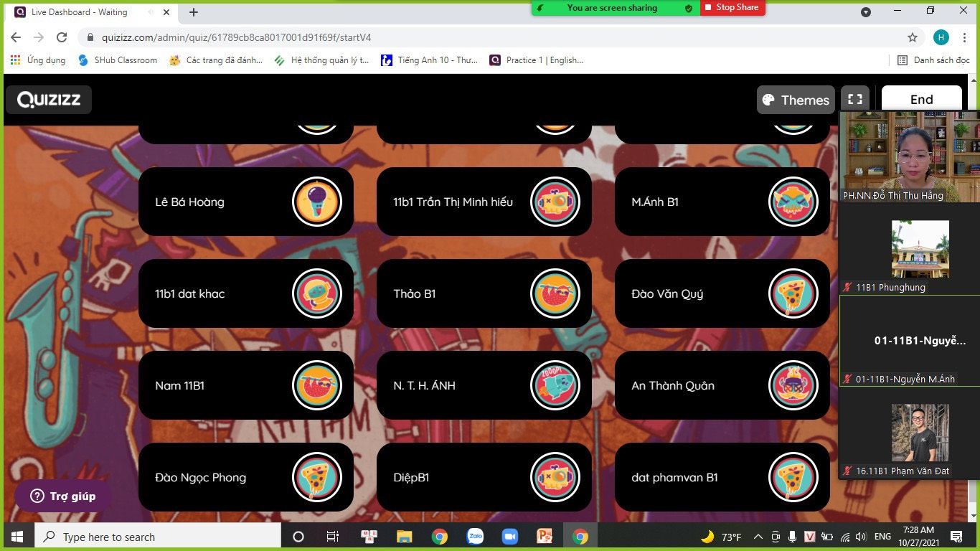Bookmark this page with the star icon

[913, 37]
